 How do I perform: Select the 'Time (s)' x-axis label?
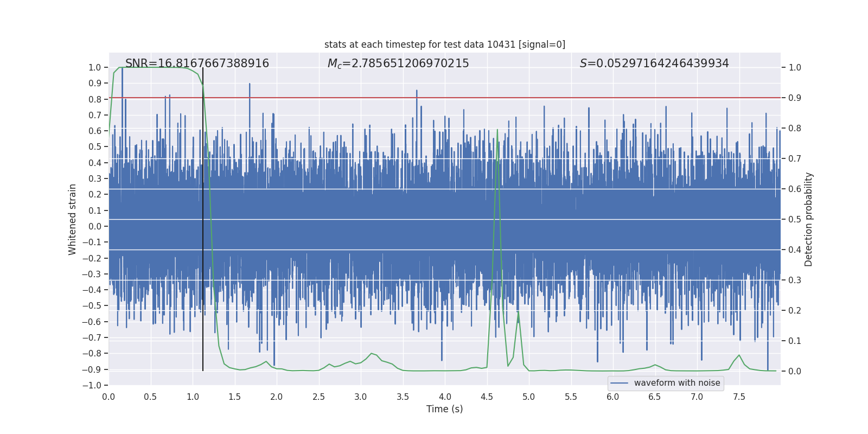pos(444,409)
